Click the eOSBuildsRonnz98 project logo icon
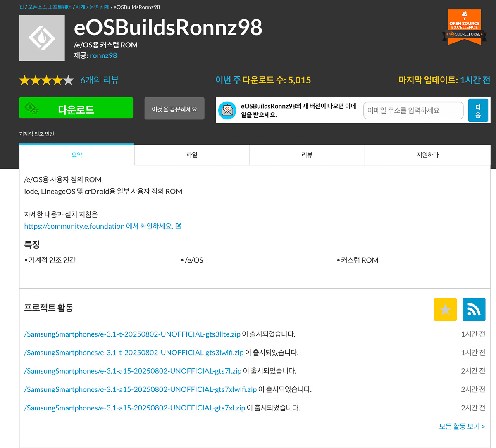The image size is (496, 448). tap(42, 38)
